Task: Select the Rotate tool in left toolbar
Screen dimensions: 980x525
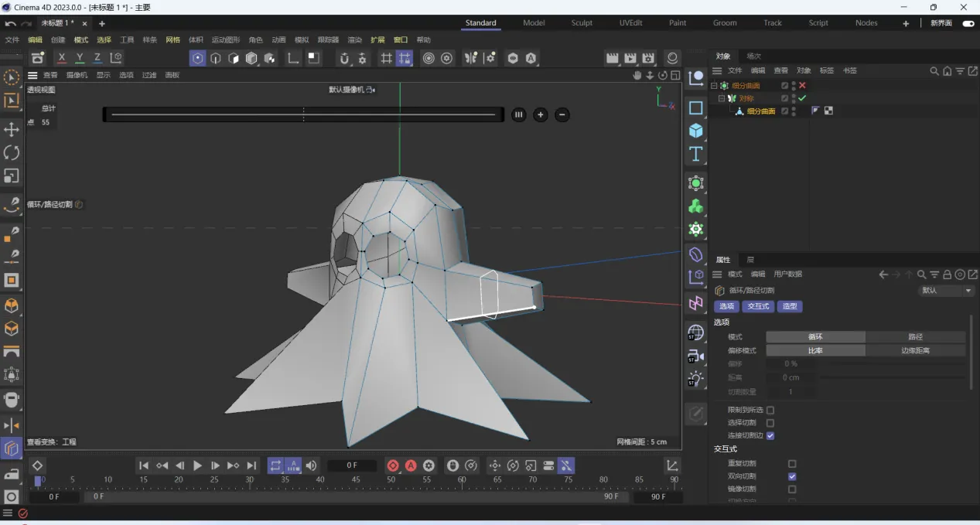Action: pos(12,152)
